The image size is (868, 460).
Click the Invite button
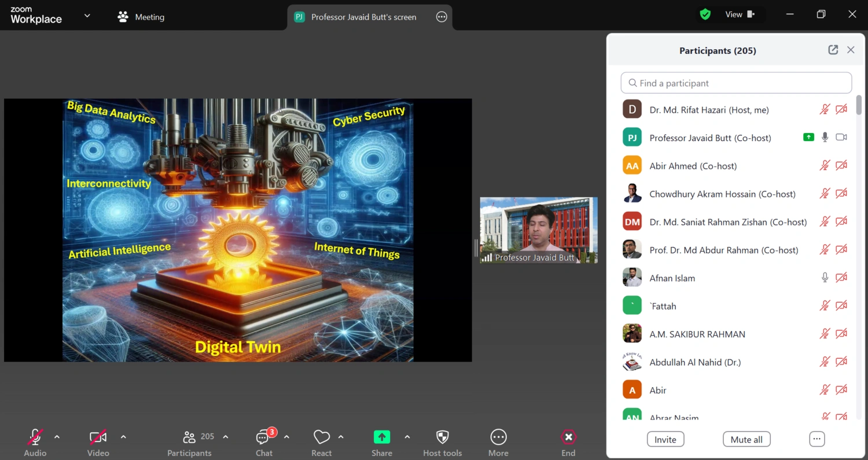coord(665,440)
